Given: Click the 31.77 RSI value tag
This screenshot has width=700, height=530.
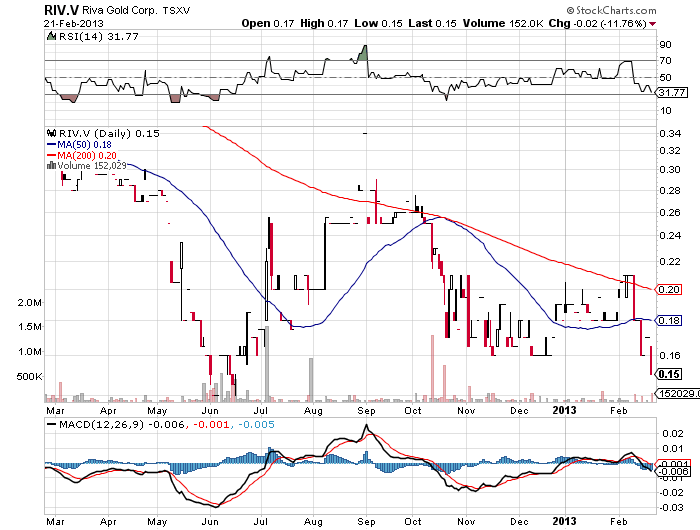Looking at the screenshot, I should (x=672, y=92).
